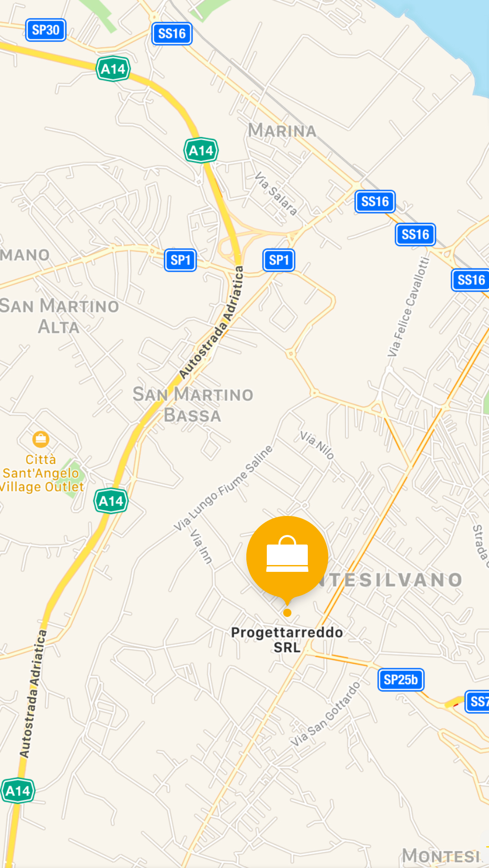Select the SS16 shield next to SP30
This screenshot has width=489, height=868.
172,34
